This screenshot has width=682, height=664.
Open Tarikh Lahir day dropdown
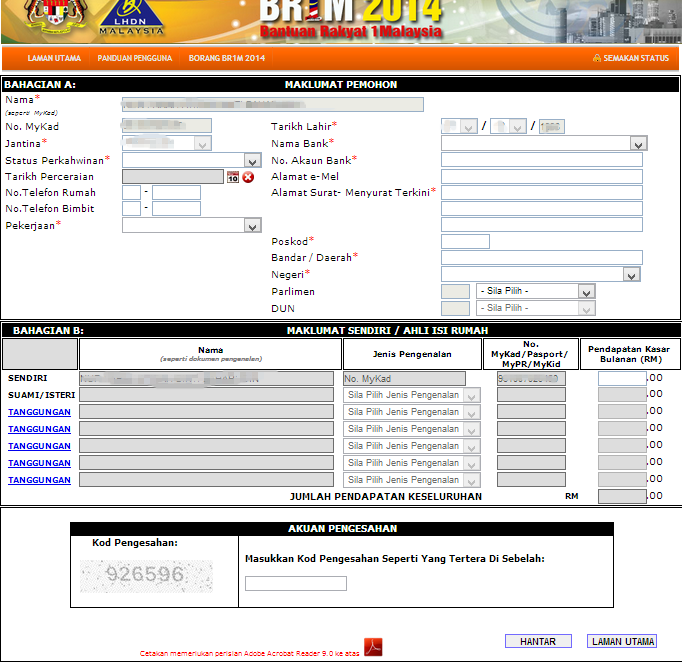pyautogui.click(x=468, y=127)
